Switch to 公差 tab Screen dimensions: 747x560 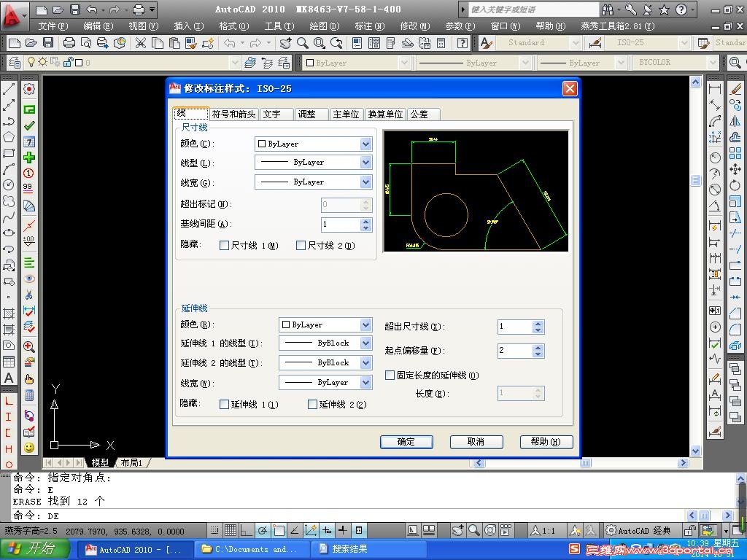(x=424, y=114)
